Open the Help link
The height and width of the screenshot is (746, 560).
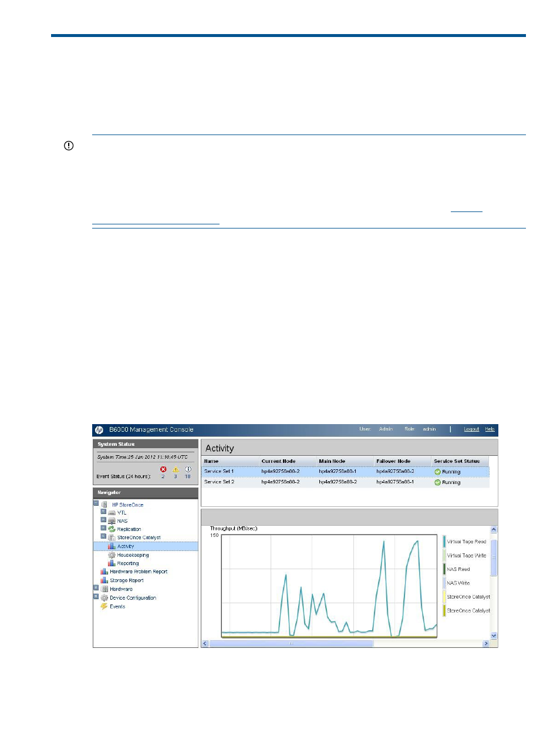coord(490,429)
